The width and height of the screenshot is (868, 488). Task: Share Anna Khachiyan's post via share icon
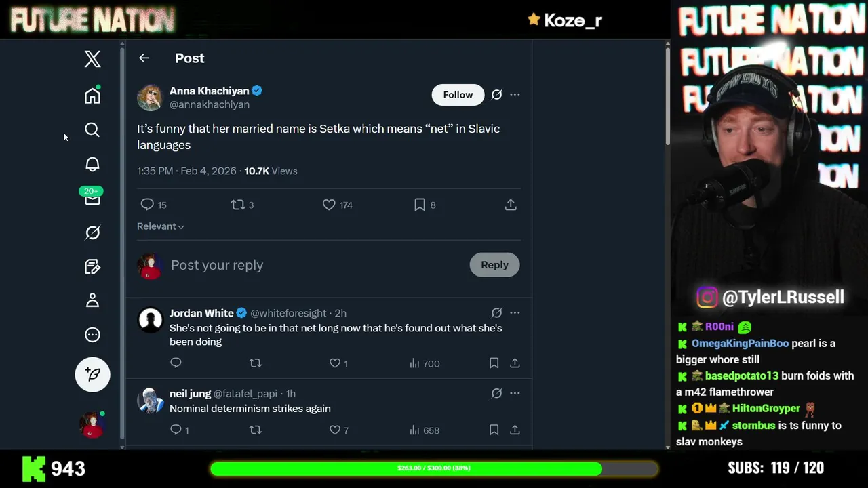511,205
